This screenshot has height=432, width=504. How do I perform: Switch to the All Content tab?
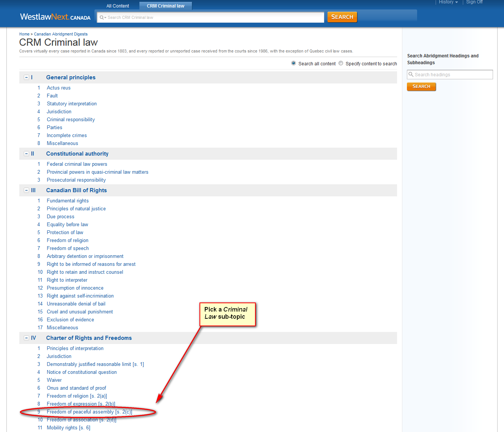tap(117, 6)
